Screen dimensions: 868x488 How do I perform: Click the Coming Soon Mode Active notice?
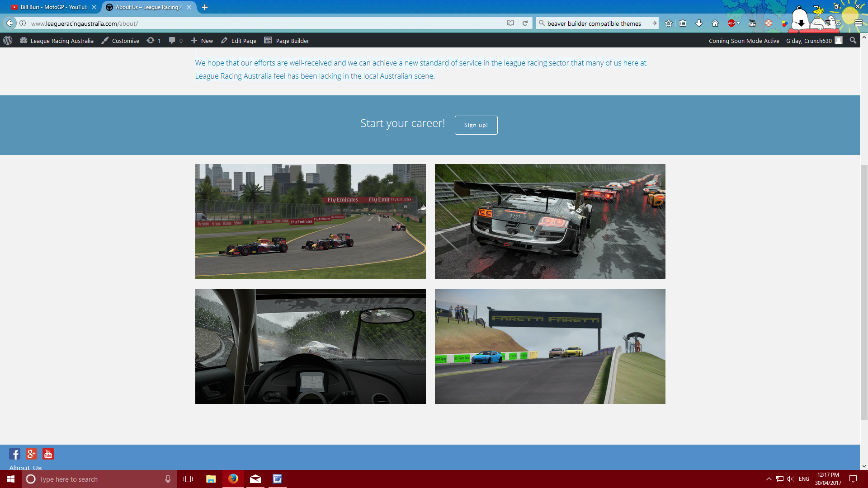(x=744, y=41)
